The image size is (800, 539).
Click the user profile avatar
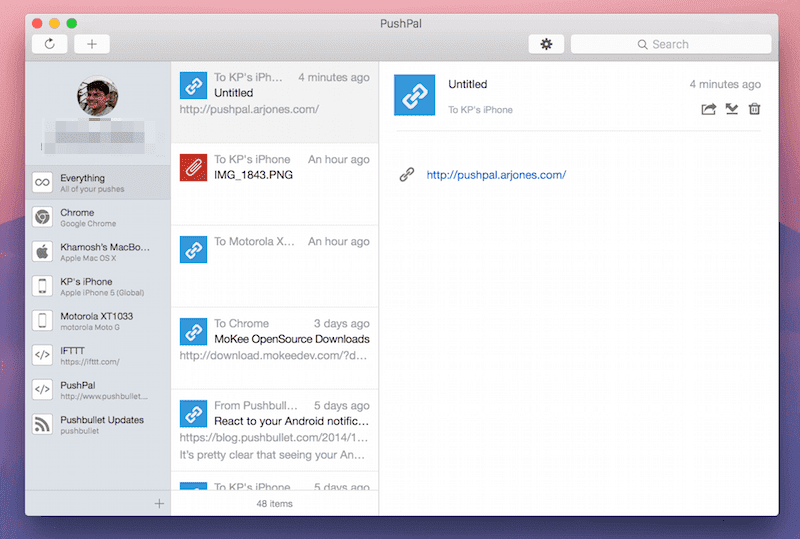[97, 96]
